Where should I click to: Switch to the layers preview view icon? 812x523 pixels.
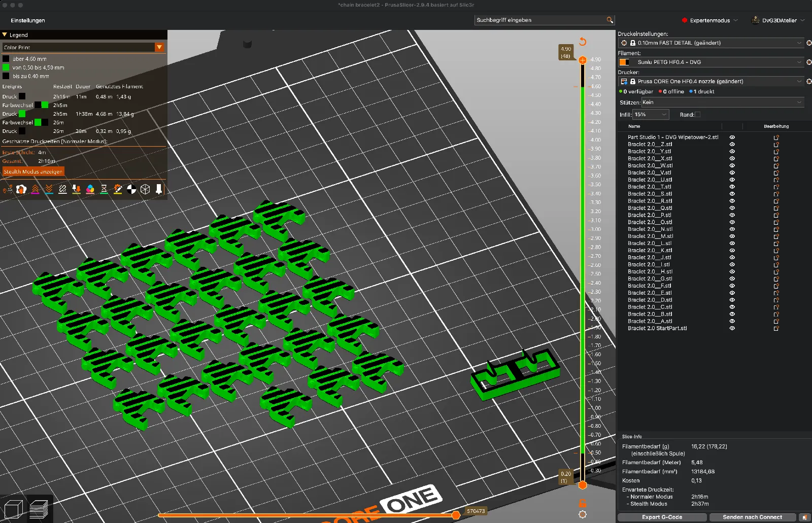pyautogui.click(x=39, y=509)
